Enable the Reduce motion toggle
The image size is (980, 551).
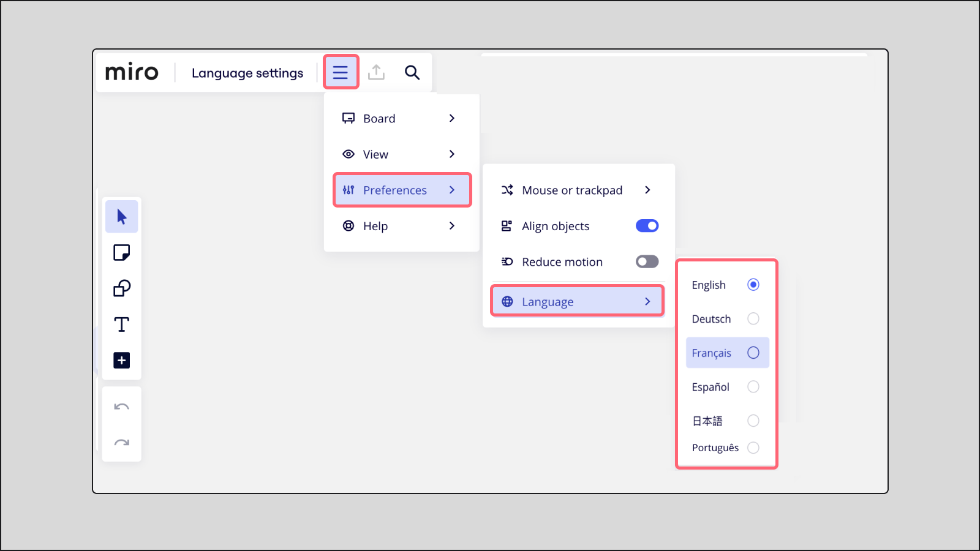646,261
